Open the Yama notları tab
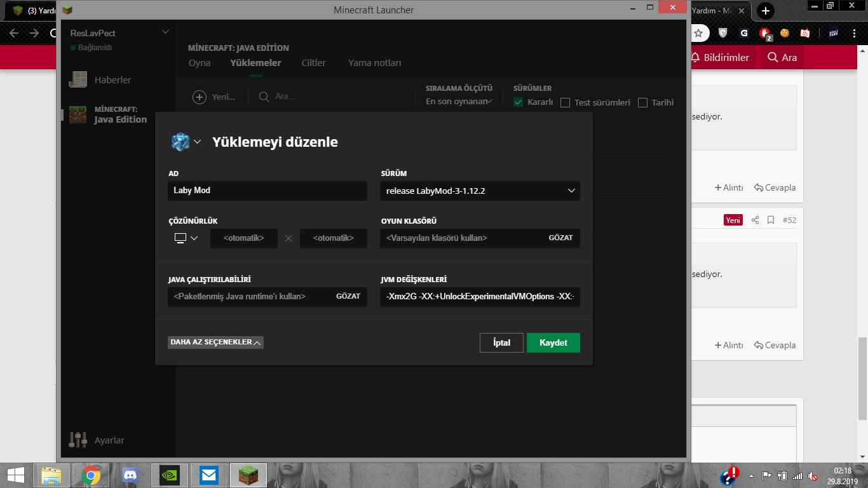This screenshot has width=868, height=488. (375, 63)
